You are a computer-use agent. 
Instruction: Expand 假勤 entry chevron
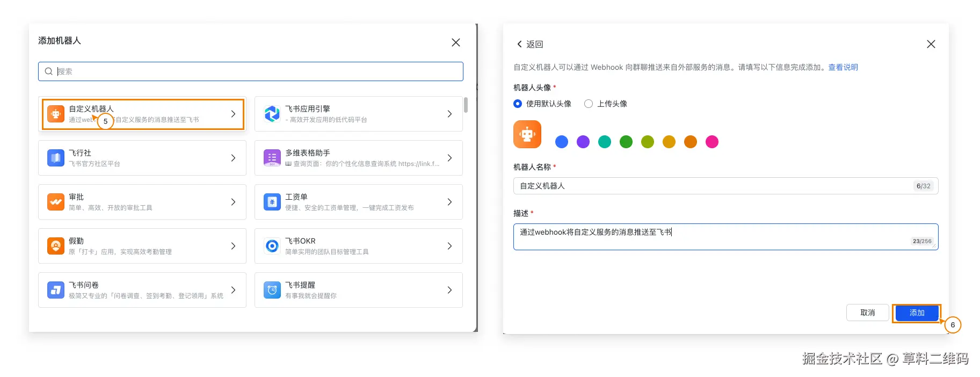pyautogui.click(x=233, y=246)
